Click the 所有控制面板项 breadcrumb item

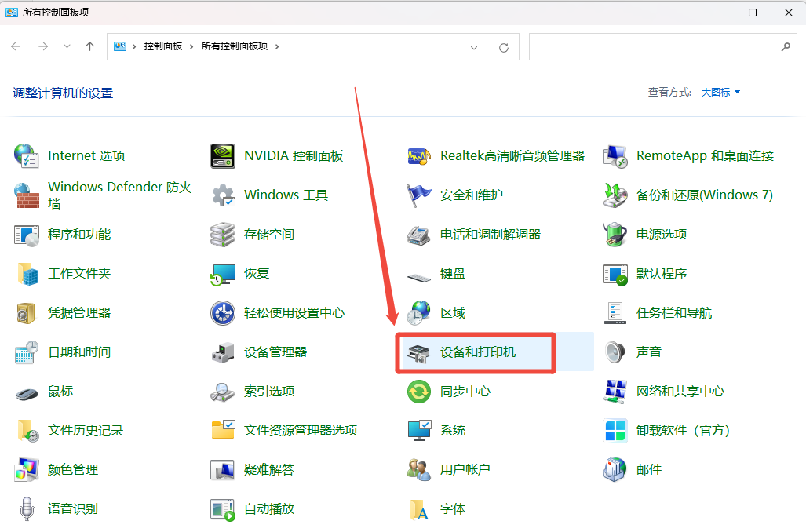coord(235,46)
